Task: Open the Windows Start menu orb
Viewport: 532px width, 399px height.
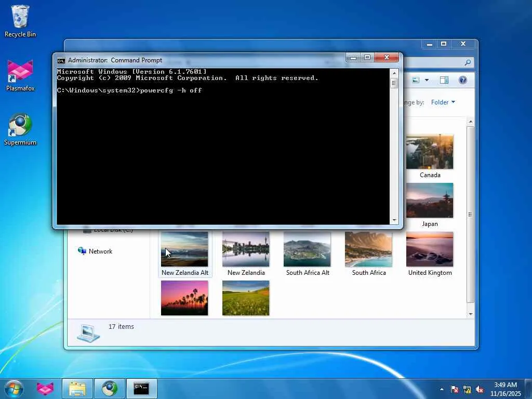Action: pos(14,389)
